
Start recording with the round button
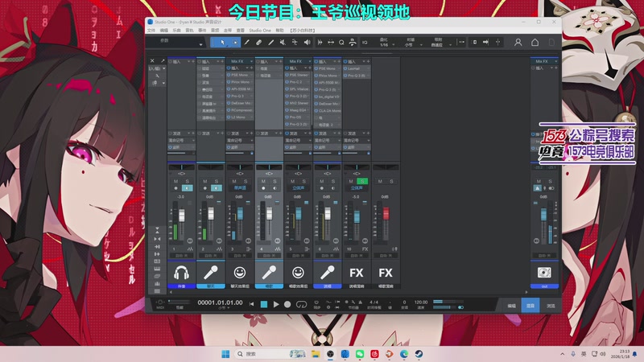[287, 305]
